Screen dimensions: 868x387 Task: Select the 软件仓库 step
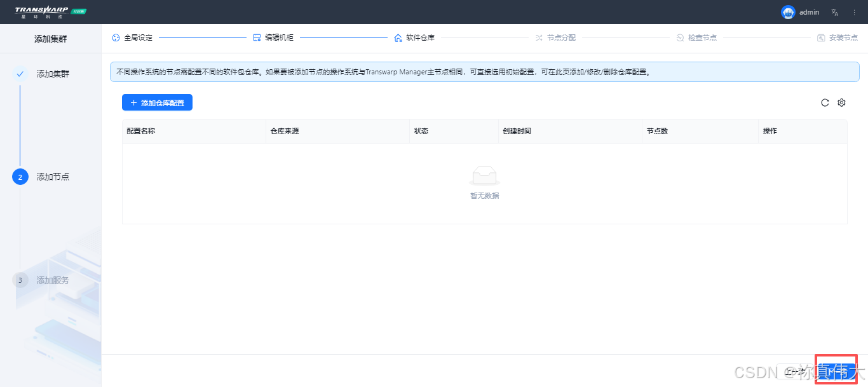pos(420,37)
